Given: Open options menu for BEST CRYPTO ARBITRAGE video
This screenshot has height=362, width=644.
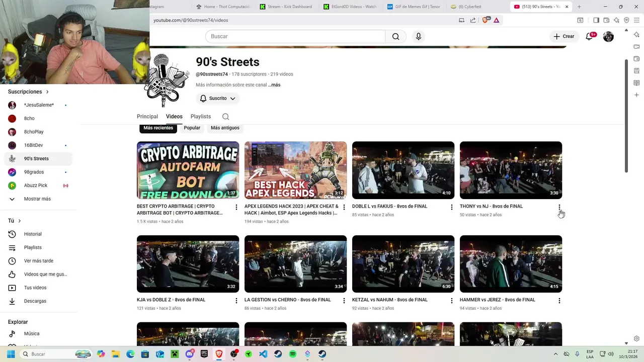Looking at the screenshot, I should 236,207.
